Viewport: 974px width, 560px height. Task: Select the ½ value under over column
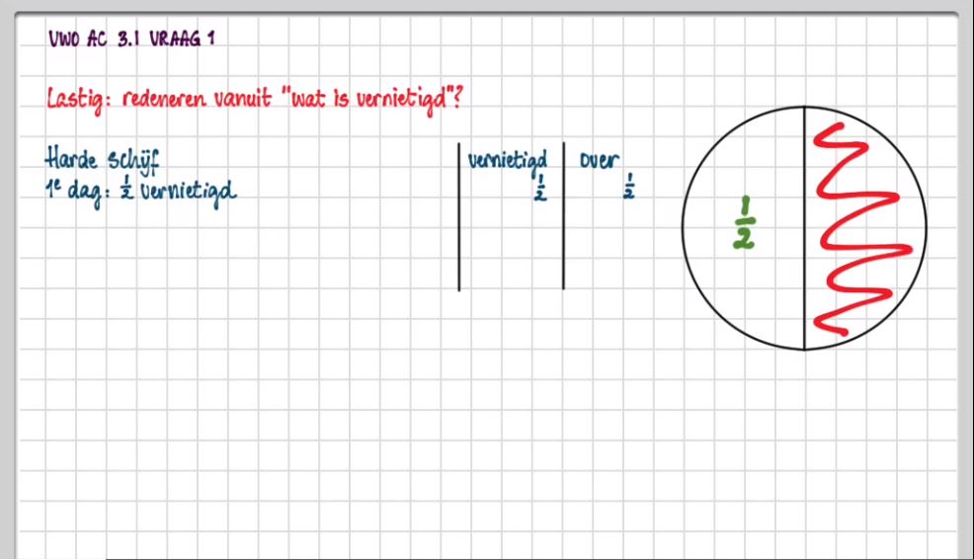point(628,187)
